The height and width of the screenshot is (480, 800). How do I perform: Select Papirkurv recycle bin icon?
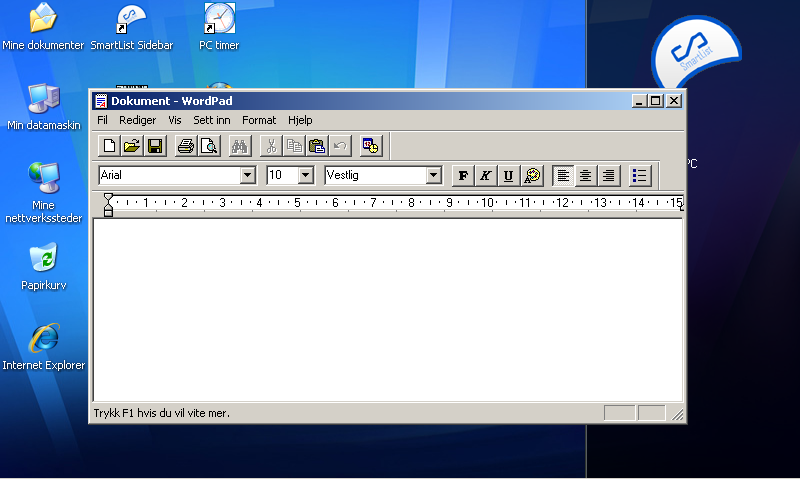[x=43, y=267]
